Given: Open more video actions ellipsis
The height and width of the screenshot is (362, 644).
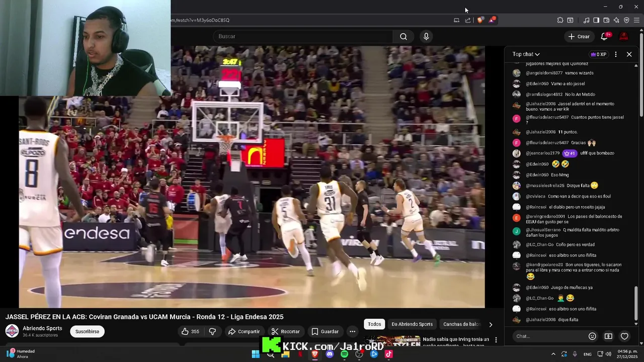Looking at the screenshot, I should point(352,331).
